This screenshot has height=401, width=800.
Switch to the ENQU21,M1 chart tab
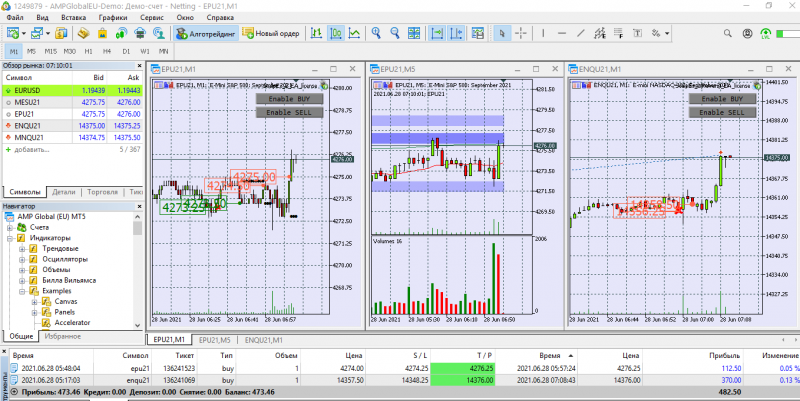point(263,340)
